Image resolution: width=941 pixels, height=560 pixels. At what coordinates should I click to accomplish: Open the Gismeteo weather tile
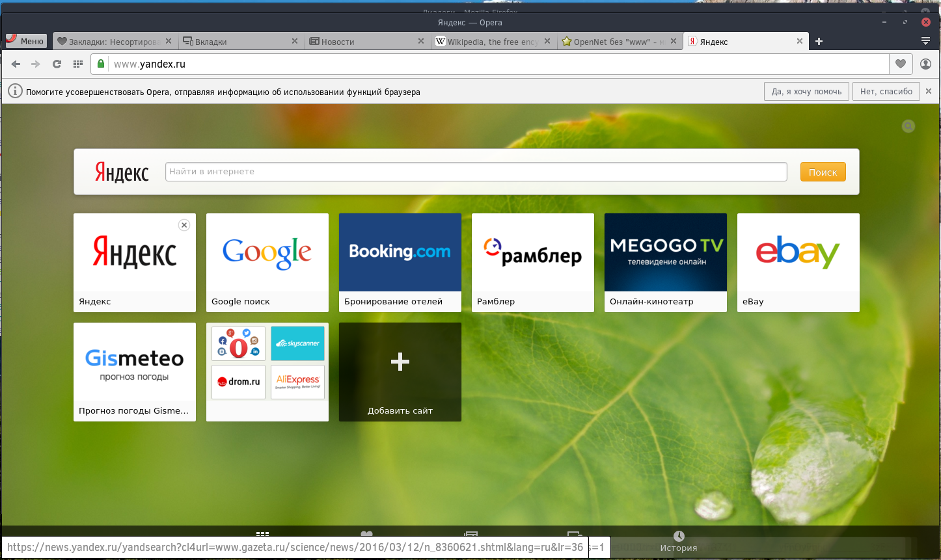(x=135, y=372)
